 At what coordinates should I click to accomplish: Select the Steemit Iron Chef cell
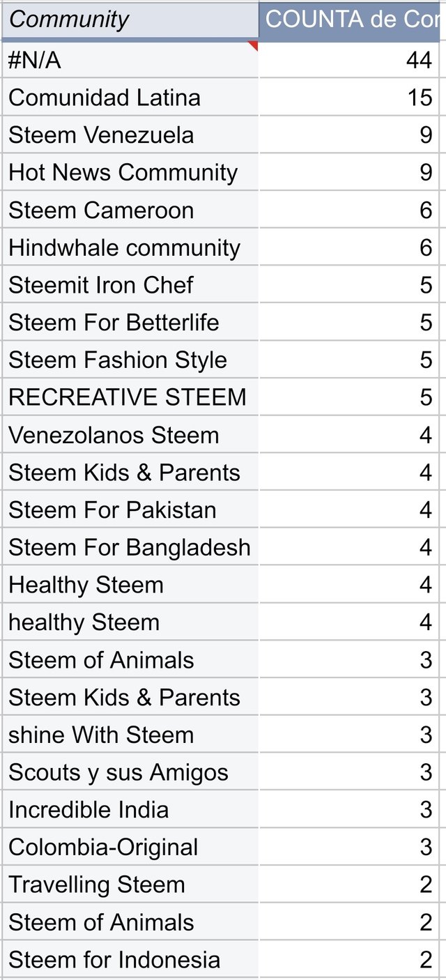tap(130, 285)
